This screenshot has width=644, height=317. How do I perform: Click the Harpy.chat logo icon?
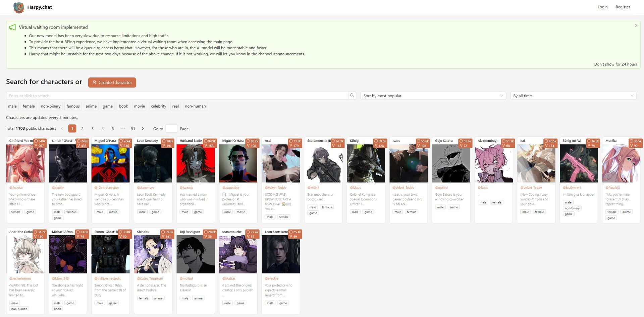19,7
